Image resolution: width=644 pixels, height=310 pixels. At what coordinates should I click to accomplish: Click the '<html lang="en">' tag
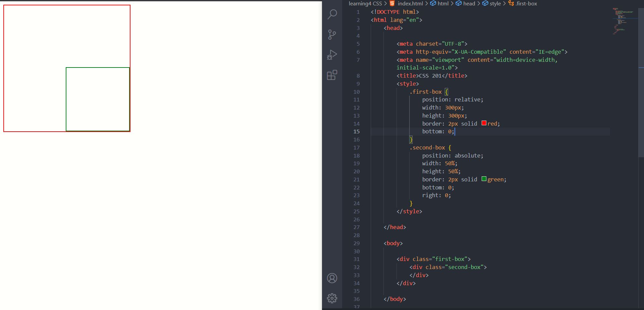pos(396,20)
